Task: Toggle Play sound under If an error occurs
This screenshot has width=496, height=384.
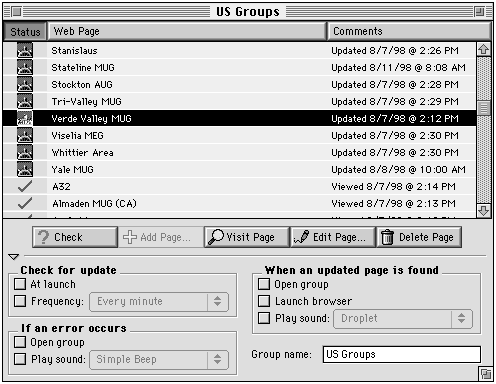Action: (20, 359)
